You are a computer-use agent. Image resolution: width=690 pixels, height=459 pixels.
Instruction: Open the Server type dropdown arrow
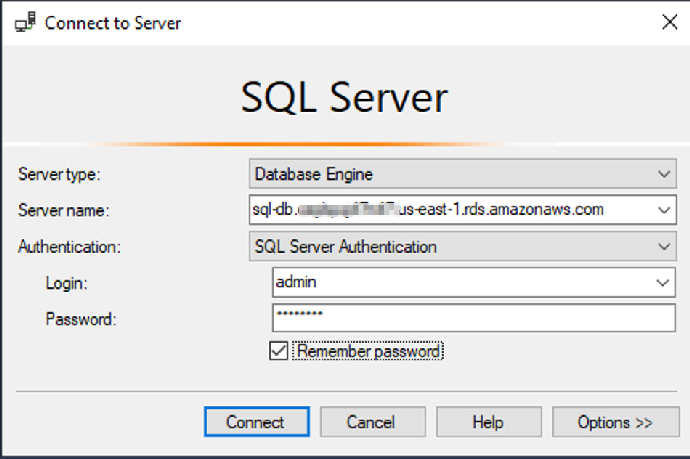point(666,175)
